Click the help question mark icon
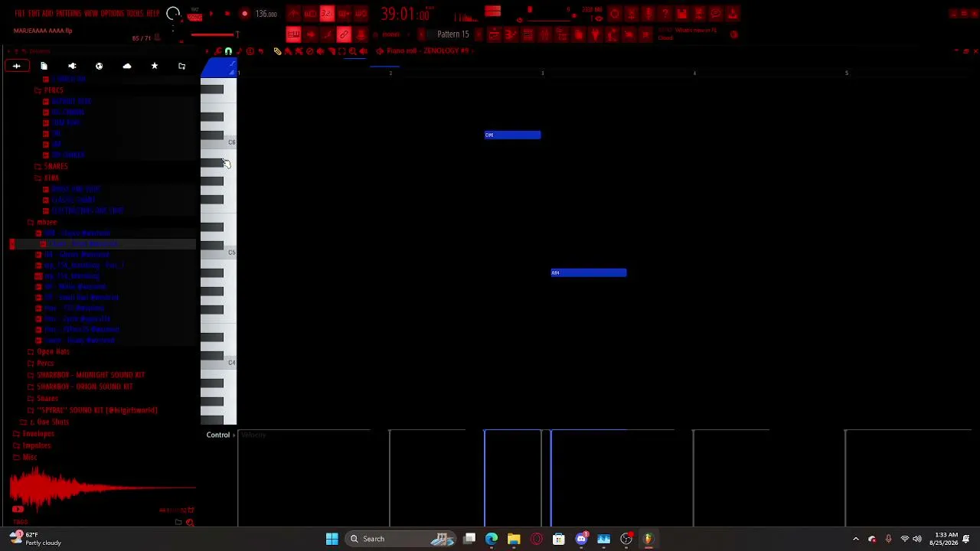Viewport: 980px width, 551px height. (x=665, y=14)
